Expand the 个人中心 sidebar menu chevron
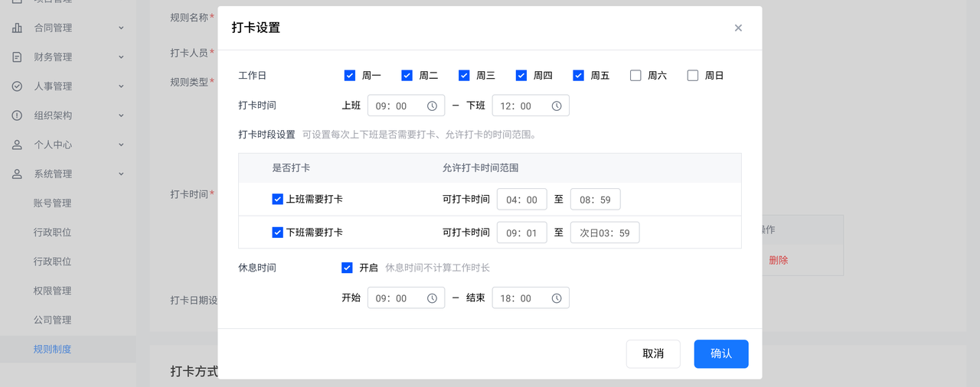Image resolution: width=980 pixels, height=387 pixels. [x=121, y=145]
